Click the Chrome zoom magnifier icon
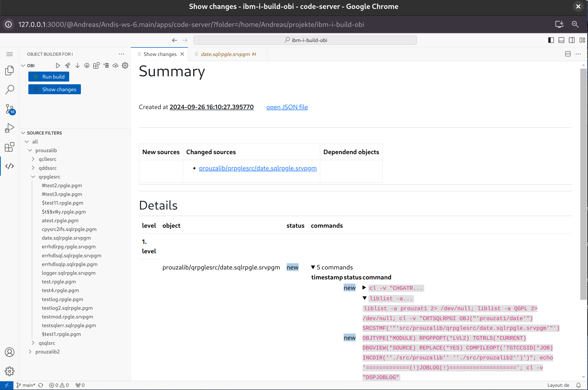The width and height of the screenshot is (588, 390). (575, 24)
